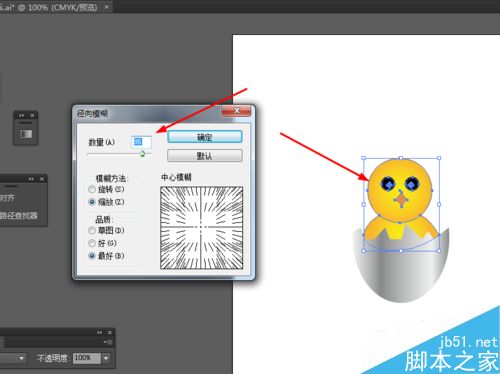Screen dimensions: 500x374
Task: Open the 不透明度 value dropdown arrow
Action: tap(106, 358)
